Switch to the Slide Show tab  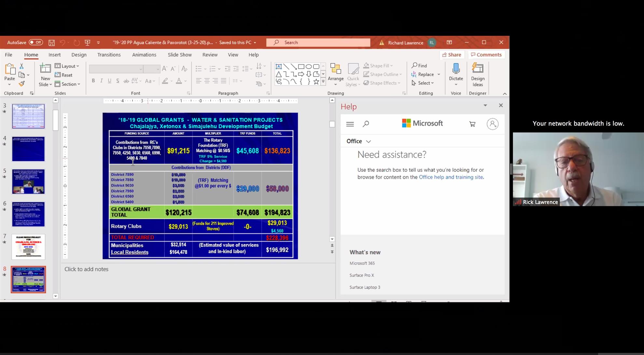tap(180, 55)
